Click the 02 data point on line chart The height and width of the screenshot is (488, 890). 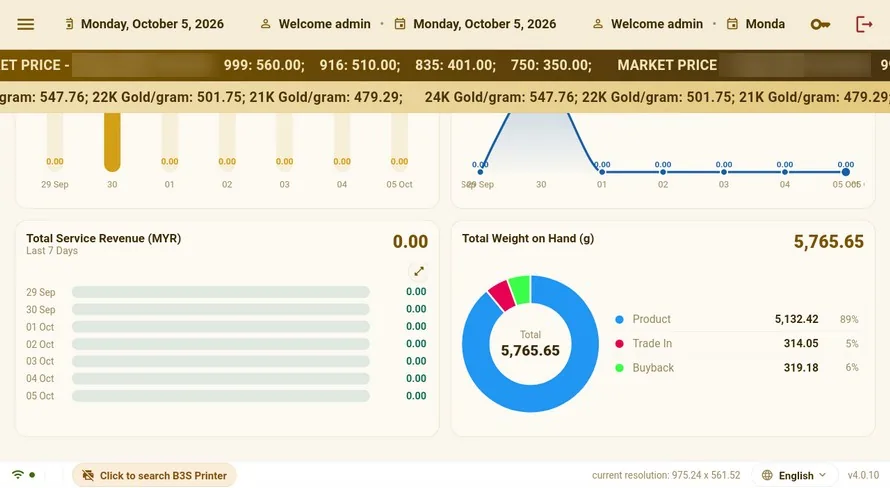pos(662,172)
